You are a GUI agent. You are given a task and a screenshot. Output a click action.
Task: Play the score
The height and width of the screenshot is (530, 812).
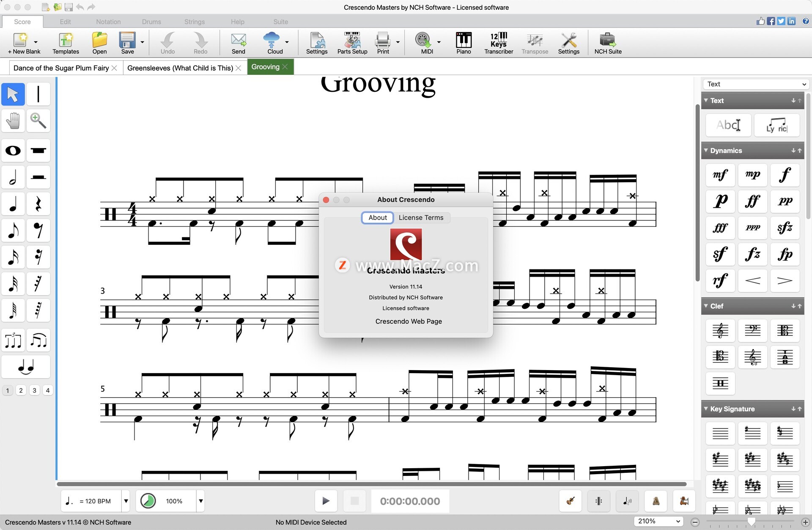coord(326,501)
